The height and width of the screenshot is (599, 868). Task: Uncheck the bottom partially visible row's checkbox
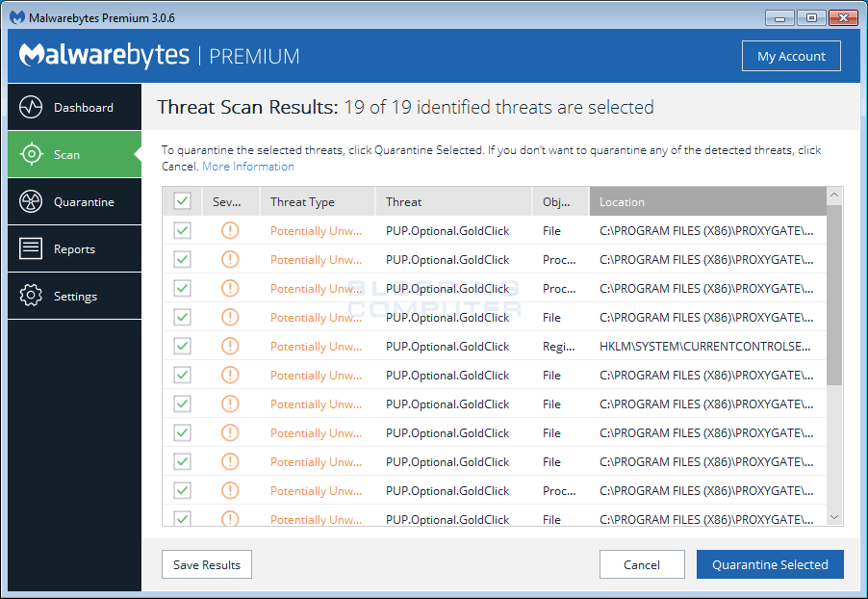(182, 518)
